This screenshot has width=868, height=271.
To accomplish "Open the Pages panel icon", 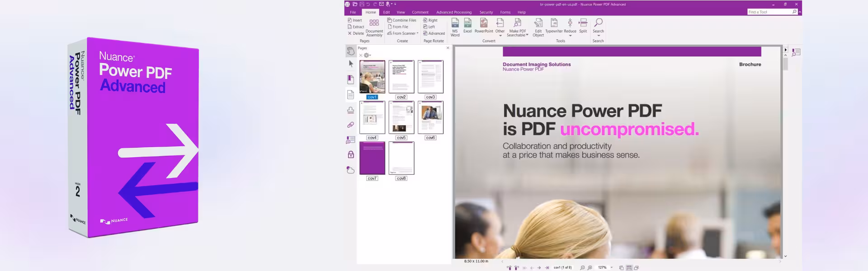I will (350, 94).
